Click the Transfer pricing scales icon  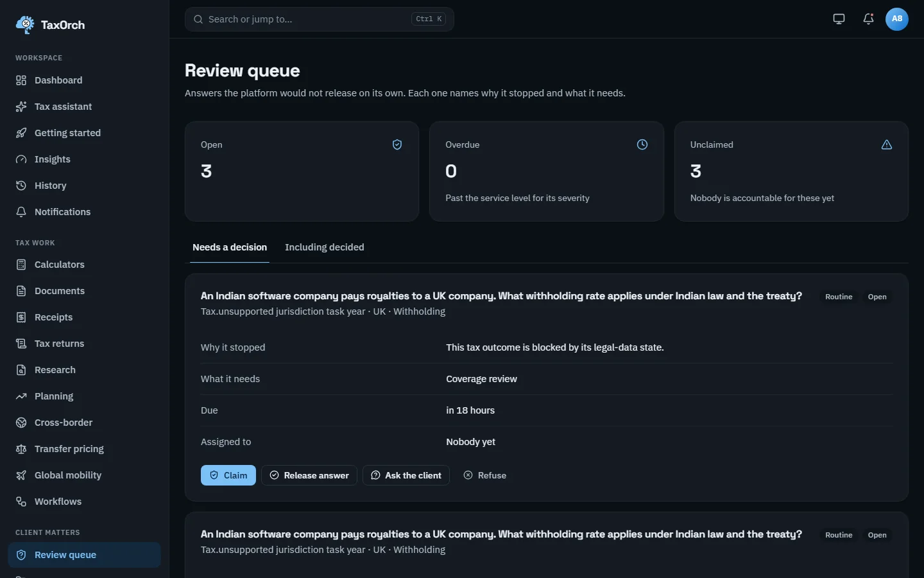[21, 449]
